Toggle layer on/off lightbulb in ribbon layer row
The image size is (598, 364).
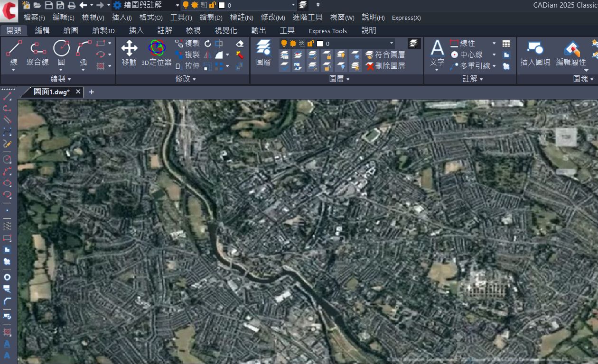click(284, 44)
